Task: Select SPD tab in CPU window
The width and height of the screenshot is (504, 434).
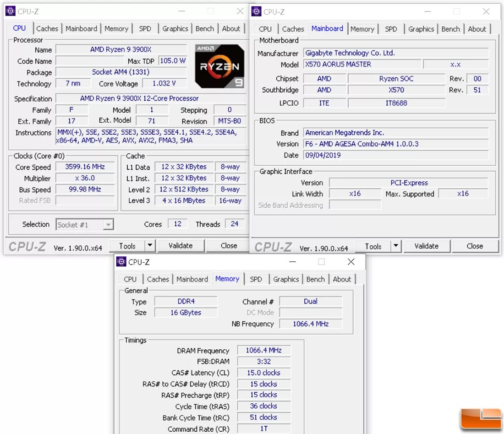Action: (x=145, y=28)
